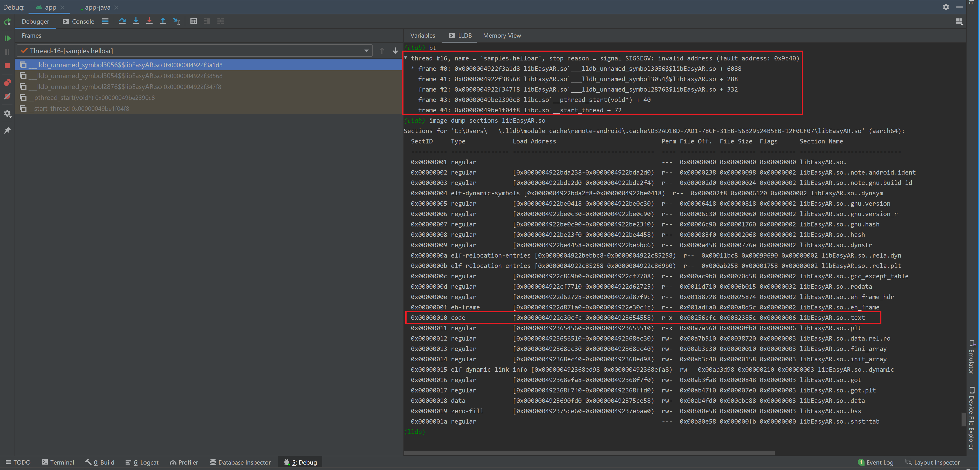980x470 pixels.
Task: Open the layout options menu at top right
Action: pos(959,22)
